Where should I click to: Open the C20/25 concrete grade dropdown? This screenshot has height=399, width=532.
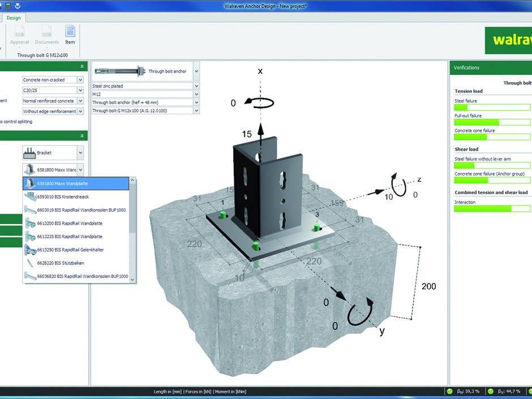80,91
